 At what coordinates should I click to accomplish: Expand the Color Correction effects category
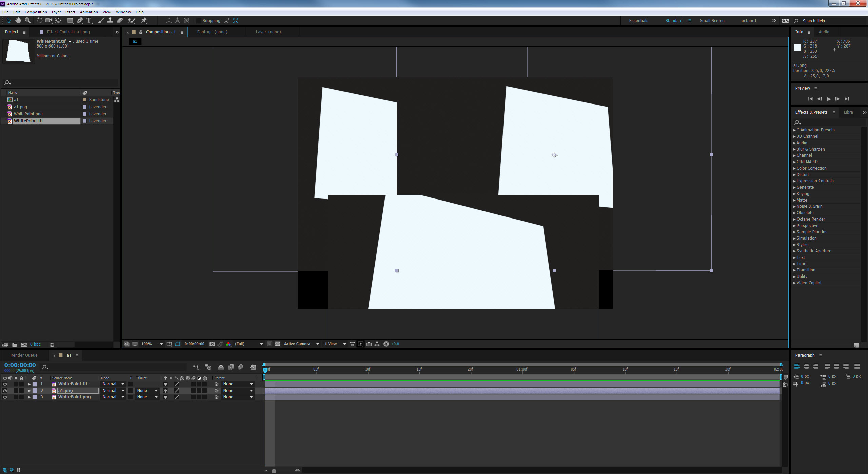coord(794,168)
